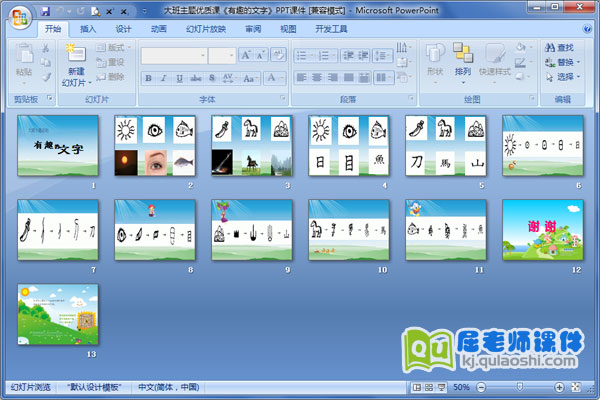Switch to the 幻灯片放映 tab
The width and height of the screenshot is (600, 400).
pos(205,30)
